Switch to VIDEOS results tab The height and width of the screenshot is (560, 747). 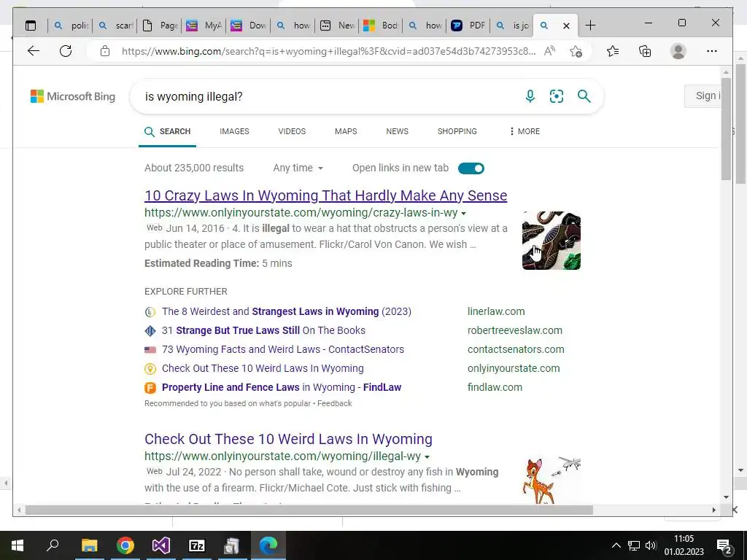point(292,131)
